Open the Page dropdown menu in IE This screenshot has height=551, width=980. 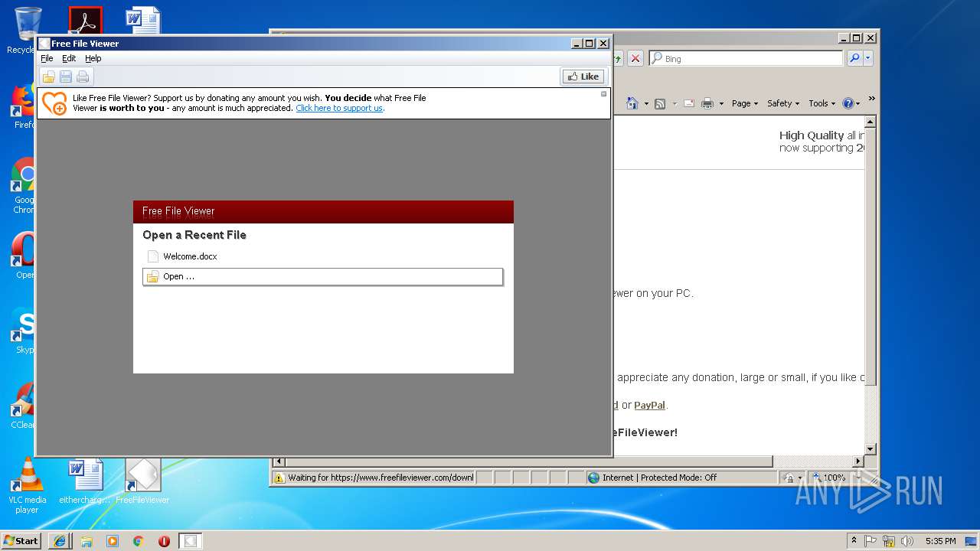(x=745, y=103)
